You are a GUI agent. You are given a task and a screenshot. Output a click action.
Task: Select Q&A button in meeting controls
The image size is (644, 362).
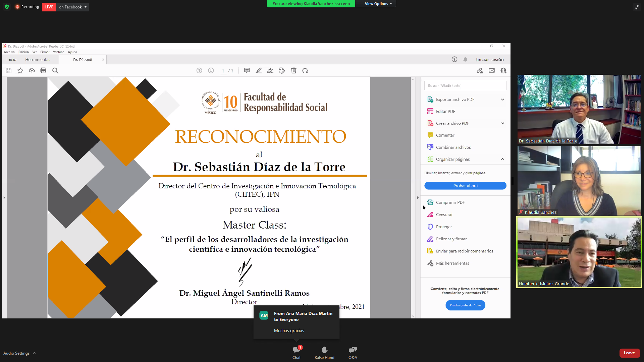[353, 353]
